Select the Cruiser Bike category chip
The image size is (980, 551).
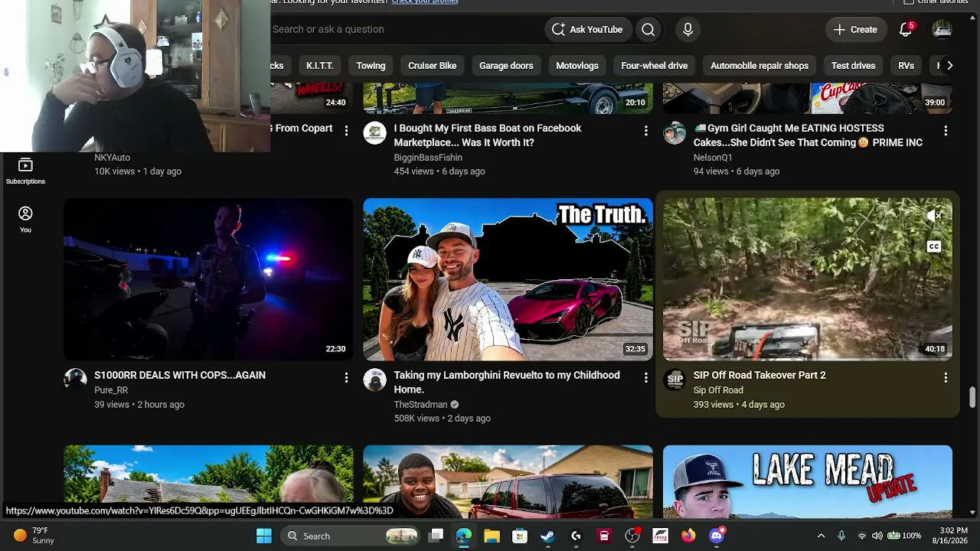[432, 66]
